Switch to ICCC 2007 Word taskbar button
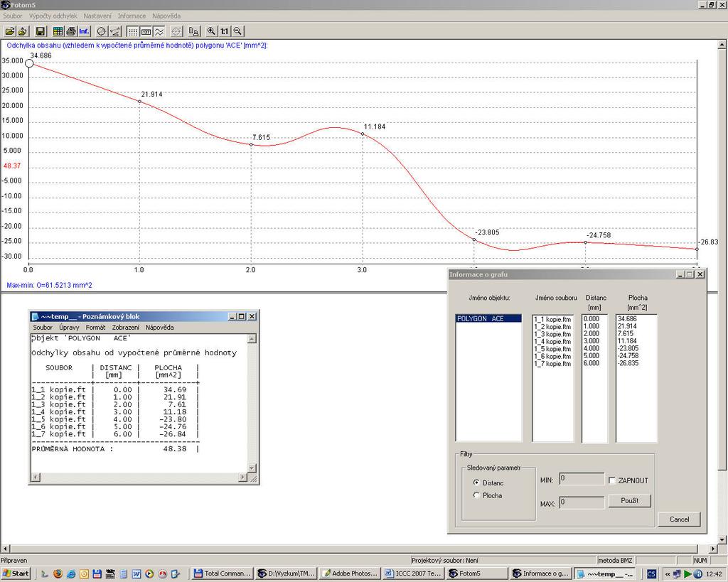This screenshot has height=582, width=728. (414, 573)
